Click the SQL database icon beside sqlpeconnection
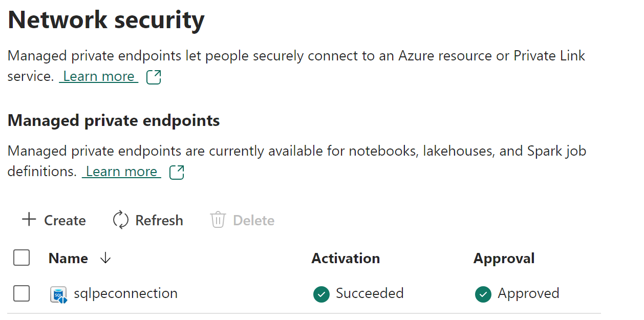Viewport: 644px width, 320px height. 59,293
